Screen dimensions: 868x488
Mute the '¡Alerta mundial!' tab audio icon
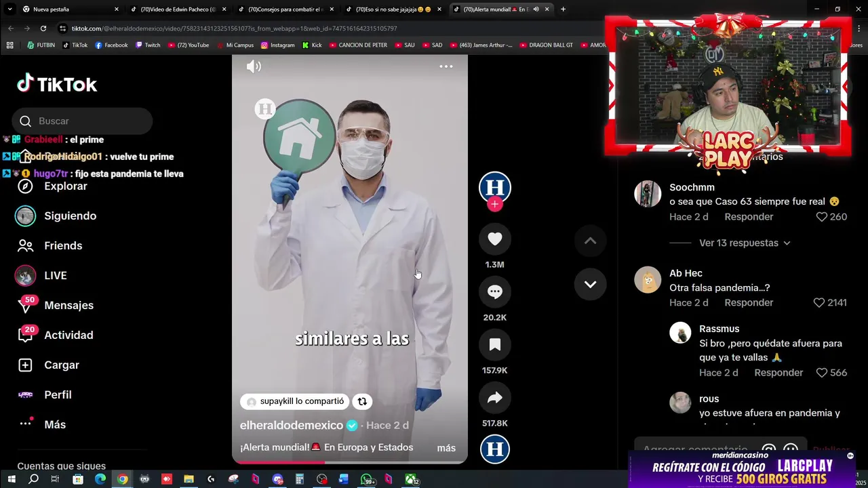coord(536,9)
